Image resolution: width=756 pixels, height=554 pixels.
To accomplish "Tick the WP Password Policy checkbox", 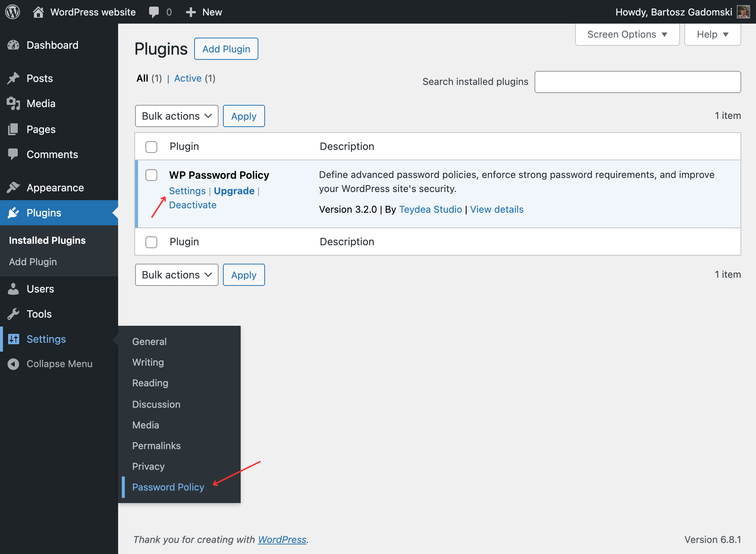I will coord(151,175).
